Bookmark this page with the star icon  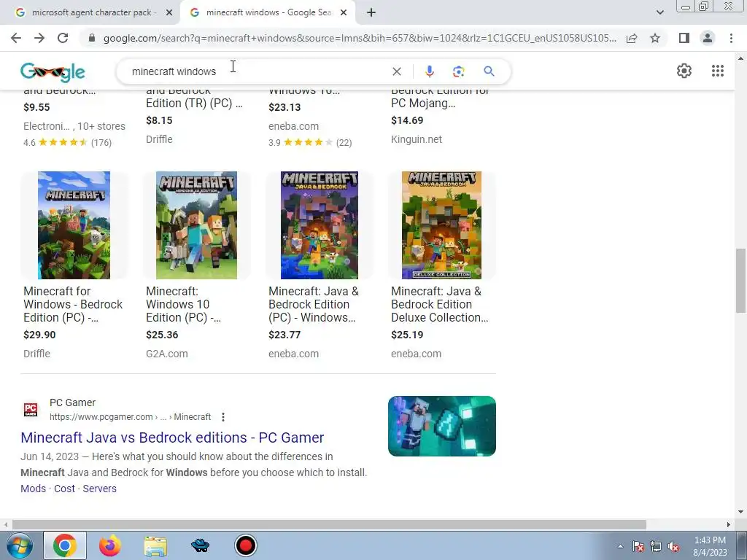(x=655, y=38)
